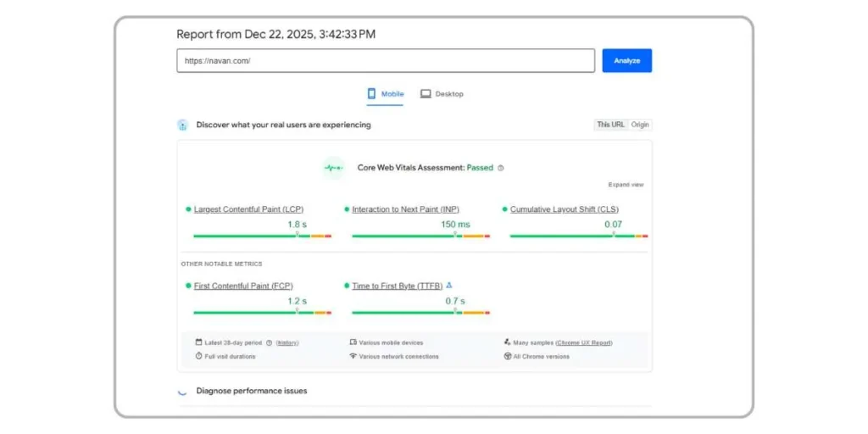Screen dimensions: 868x434
Task: Click the Diagnose performance issues loading spinner
Action: pyautogui.click(x=182, y=392)
